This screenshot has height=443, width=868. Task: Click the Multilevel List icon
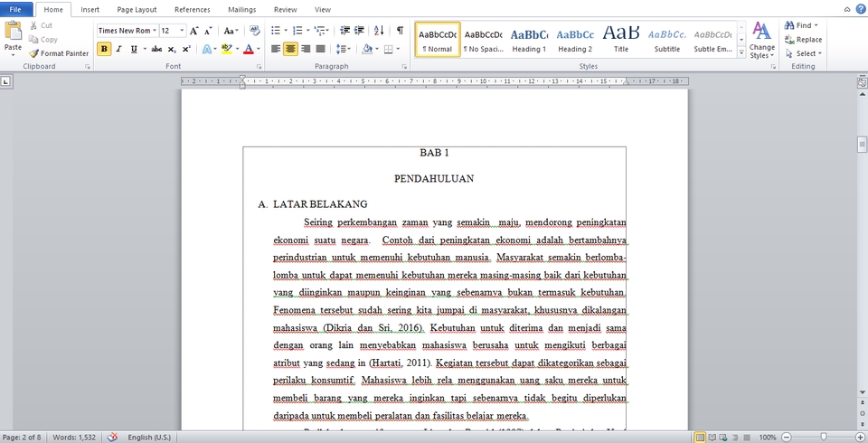pyautogui.click(x=319, y=31)
